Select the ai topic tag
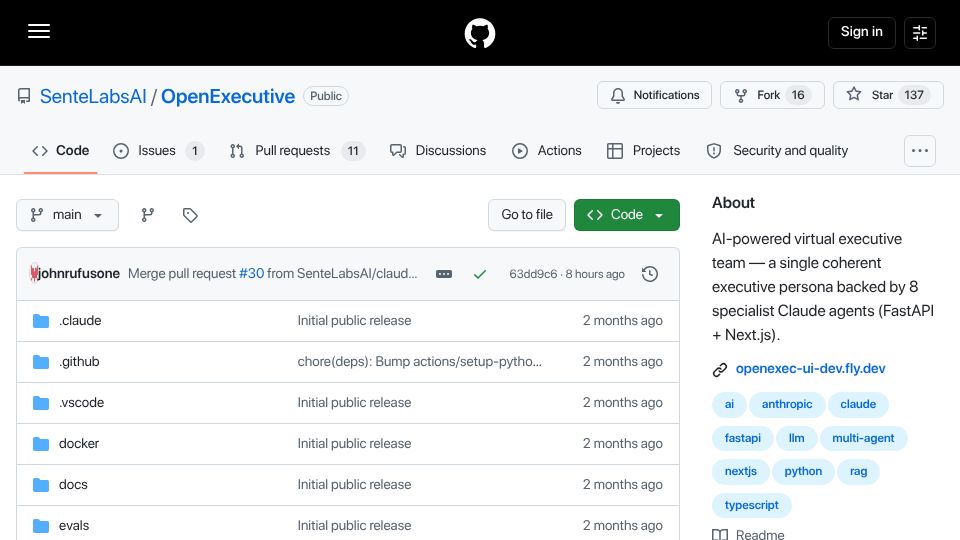The image size is (960, 540). tap(729, 404)
